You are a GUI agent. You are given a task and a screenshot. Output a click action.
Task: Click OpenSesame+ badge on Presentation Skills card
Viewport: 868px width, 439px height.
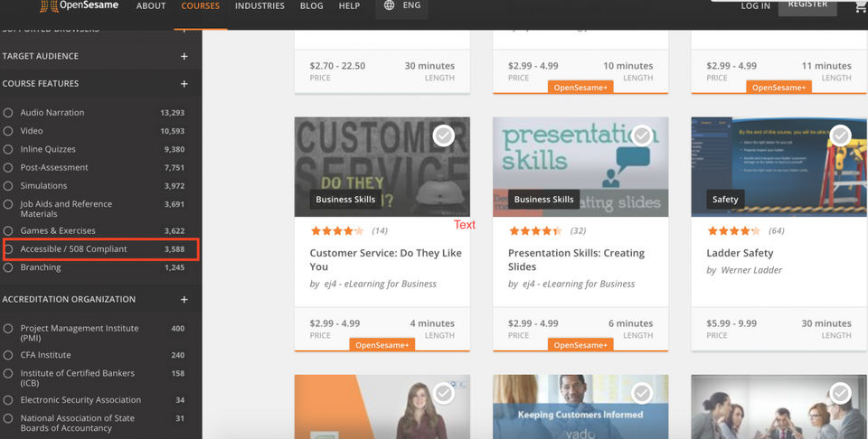tap(580, 345)
